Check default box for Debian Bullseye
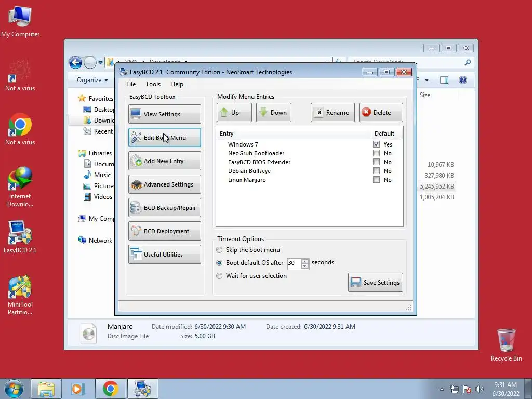The image size is (532, 399). [376, 170]
